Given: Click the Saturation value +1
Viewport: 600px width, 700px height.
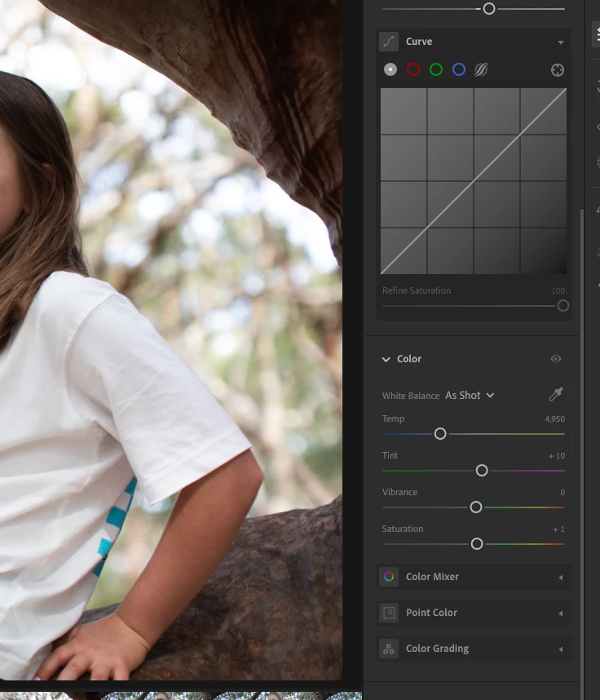Looking at the screenshot, I should pos(558,529).
